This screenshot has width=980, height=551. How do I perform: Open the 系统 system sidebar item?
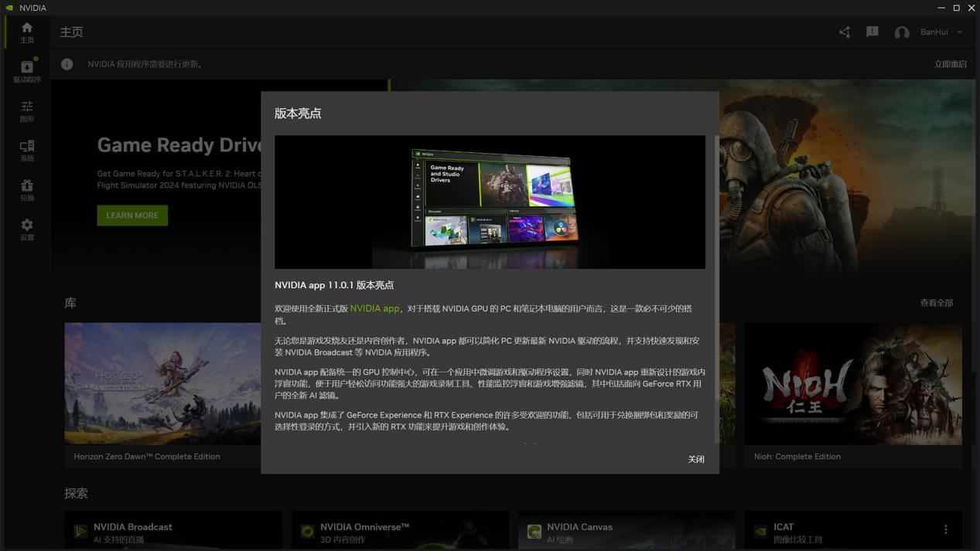[27, 151]
